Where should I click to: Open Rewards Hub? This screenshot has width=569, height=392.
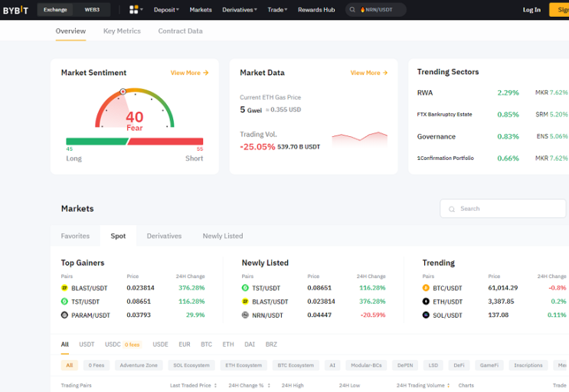(x=316, y=10)
